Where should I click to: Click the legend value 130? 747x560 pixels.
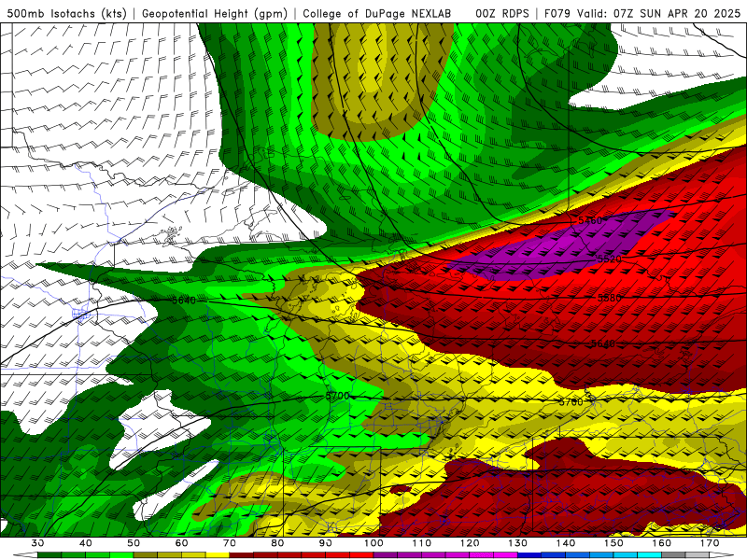[518, 543]
